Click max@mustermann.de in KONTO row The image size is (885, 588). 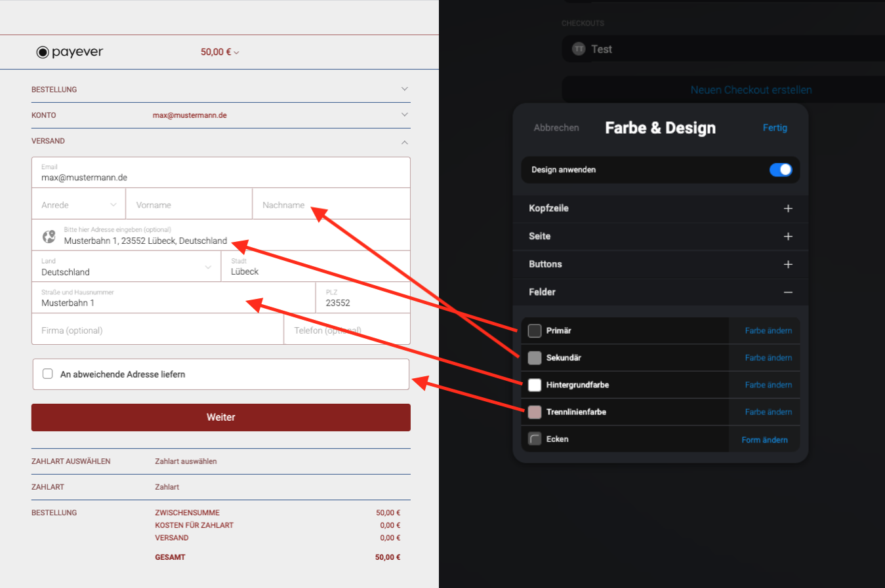click(x=190, y=115)
